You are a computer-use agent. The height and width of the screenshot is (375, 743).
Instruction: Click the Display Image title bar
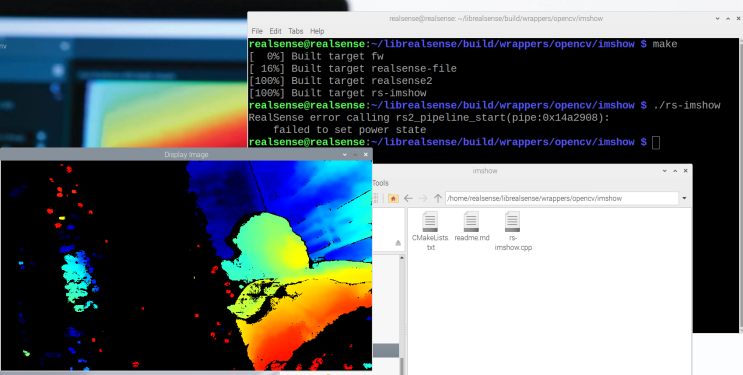(x=186, y=155)
